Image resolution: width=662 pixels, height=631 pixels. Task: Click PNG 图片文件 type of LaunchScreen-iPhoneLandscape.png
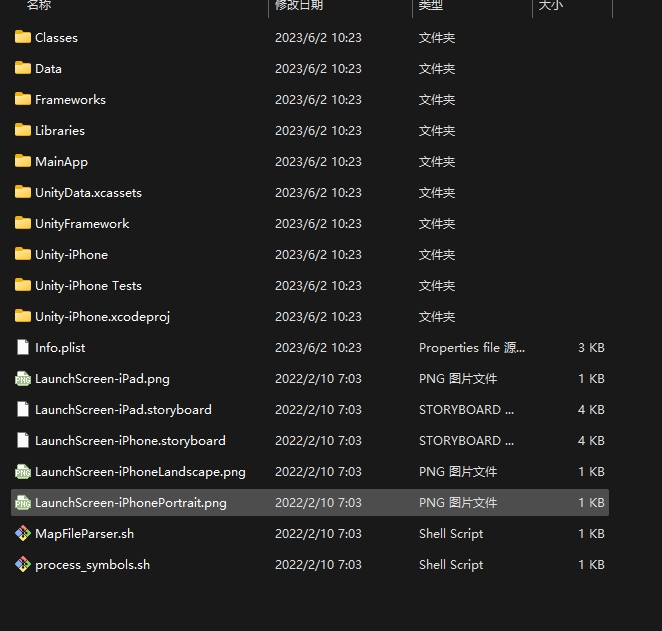[x=458, y=472]
